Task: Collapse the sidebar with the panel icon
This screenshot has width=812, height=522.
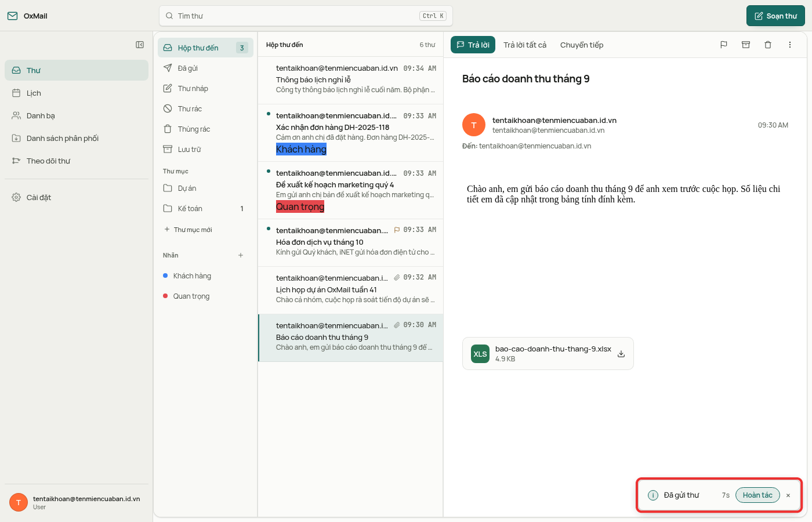Action: (140, 45)
